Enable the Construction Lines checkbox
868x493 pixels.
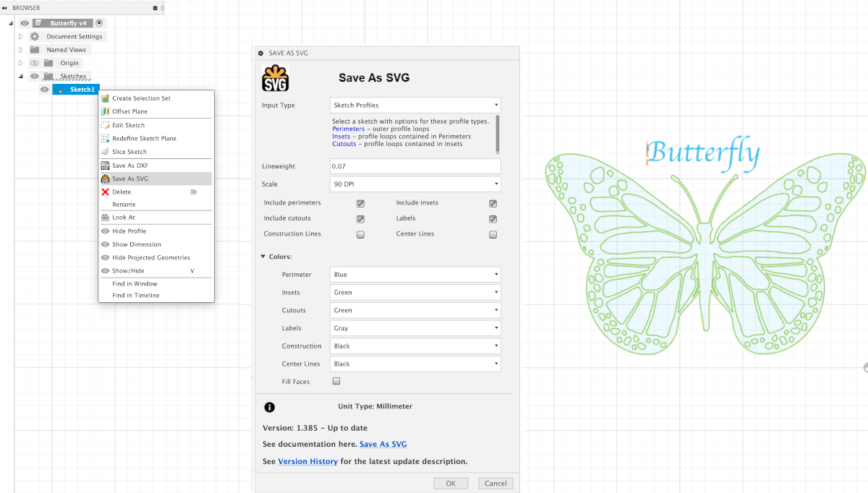tap(360, 234)
